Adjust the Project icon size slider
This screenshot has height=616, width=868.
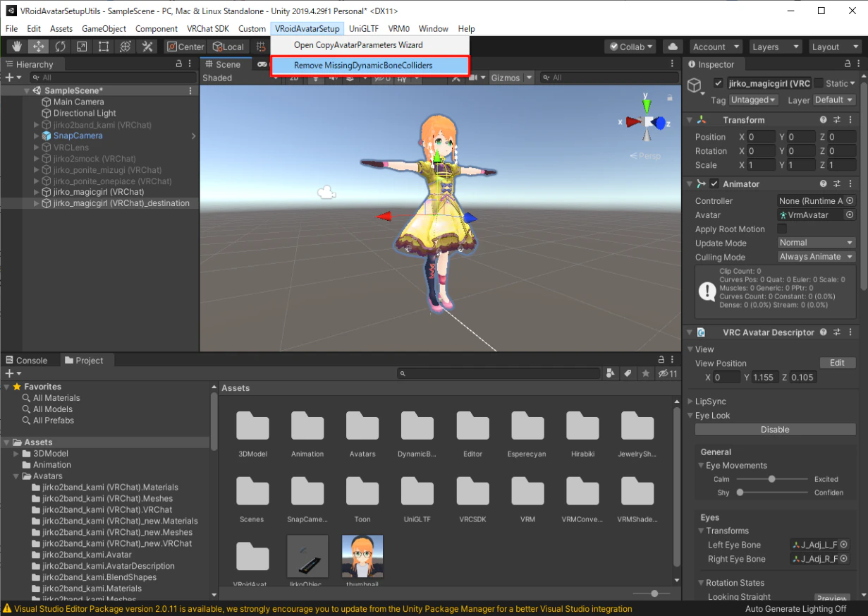coord(649,593)
